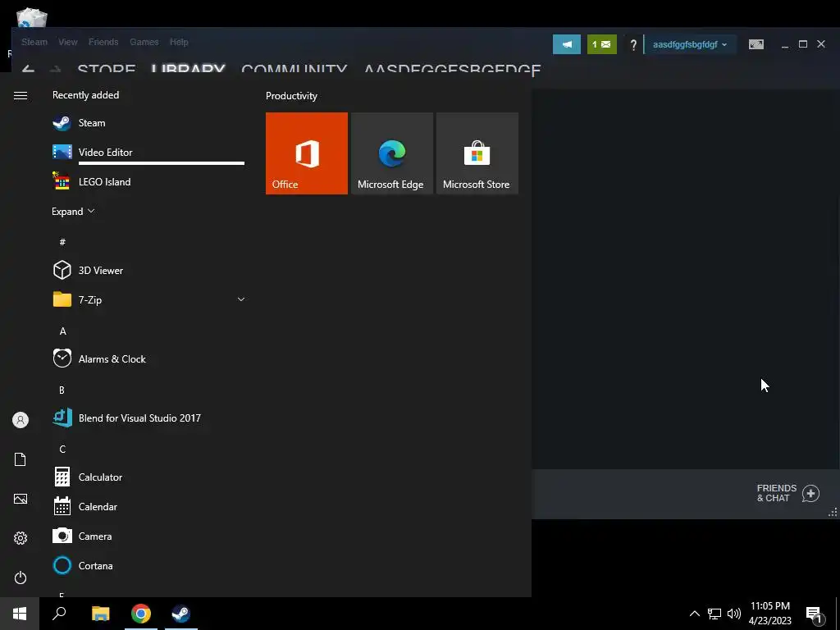Go back in Steam navigation
The width and height of the screenshot is (840, 630).
28,69
